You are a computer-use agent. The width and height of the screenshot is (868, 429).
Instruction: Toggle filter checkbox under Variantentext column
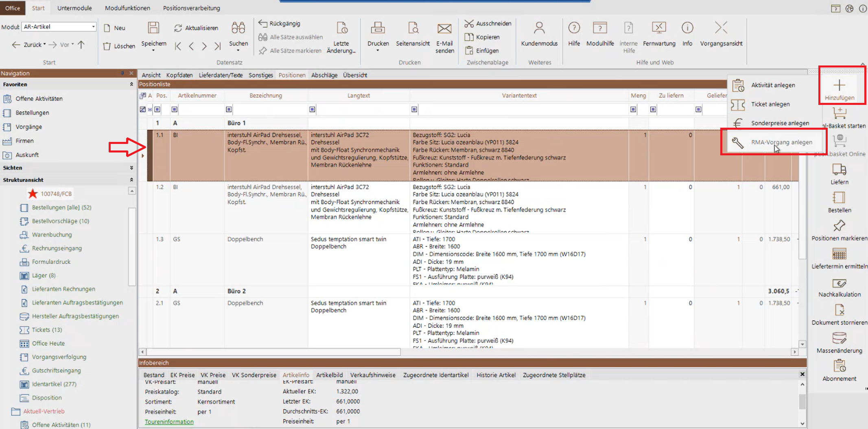[x=414, y=109]
